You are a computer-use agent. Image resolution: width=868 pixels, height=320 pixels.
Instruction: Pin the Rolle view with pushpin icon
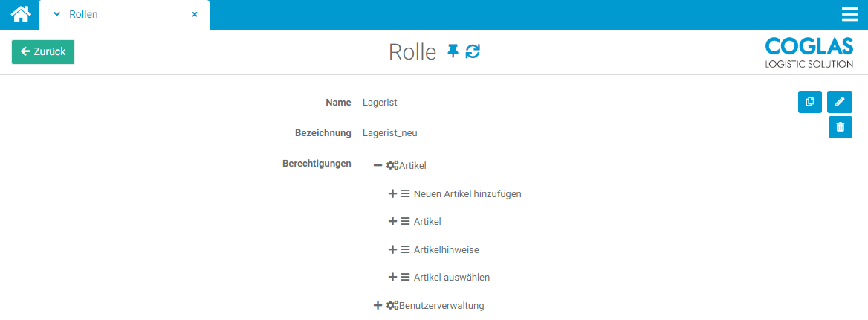coord(453,51)
